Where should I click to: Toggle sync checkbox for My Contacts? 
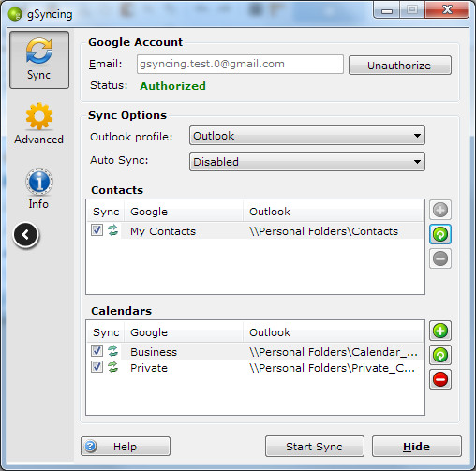tap(97, 230)
